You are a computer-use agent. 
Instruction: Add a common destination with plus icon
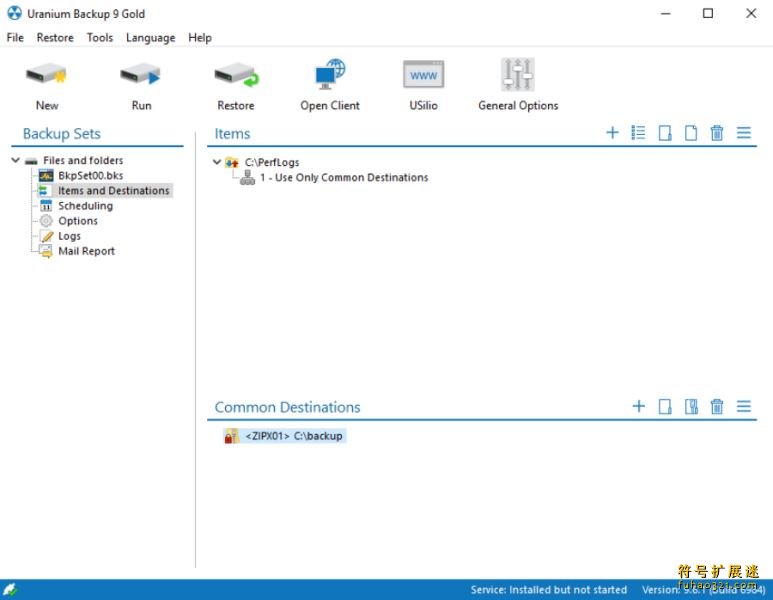coord(639,406)
